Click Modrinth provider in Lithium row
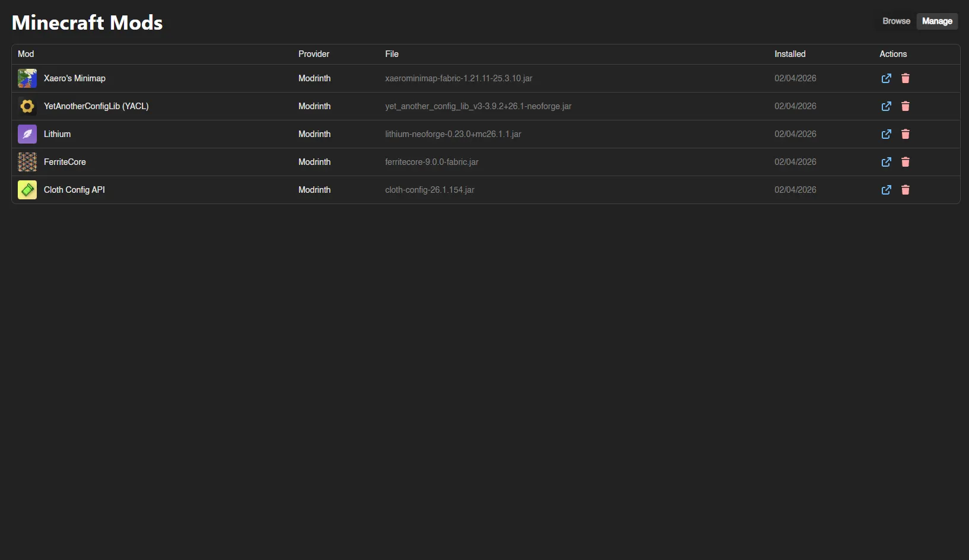 tap(314, 134)
